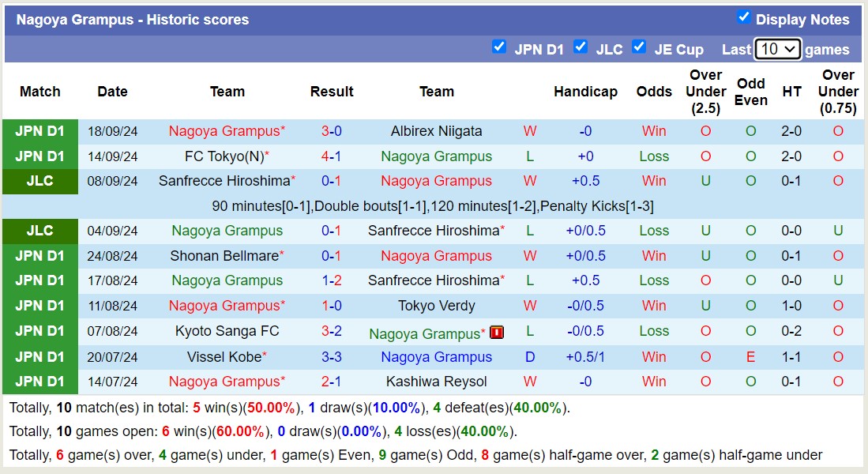Screen dimensions: 868x474
Task: Click the Kyoto Sanga FC team name
Action: (x=227, y=331)
